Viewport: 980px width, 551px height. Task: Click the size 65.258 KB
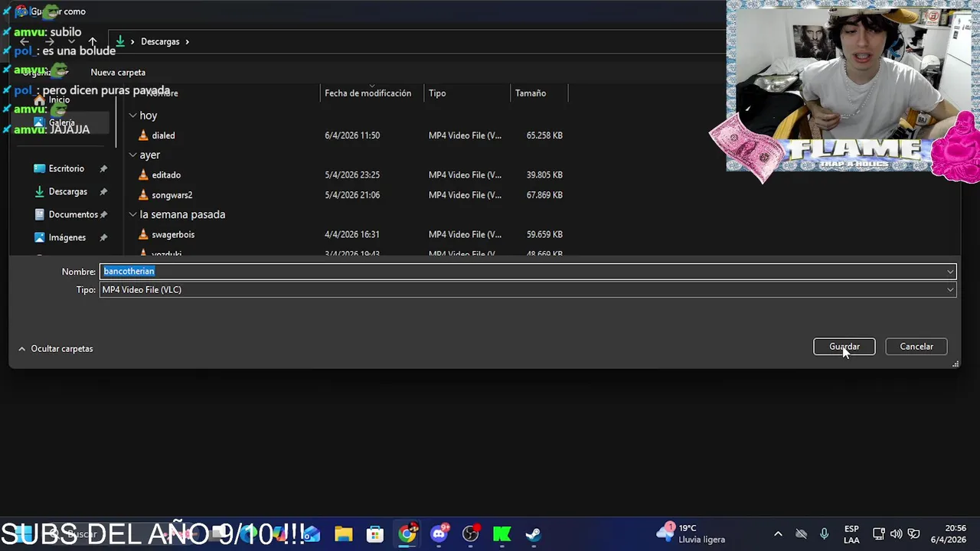(544, 135)
